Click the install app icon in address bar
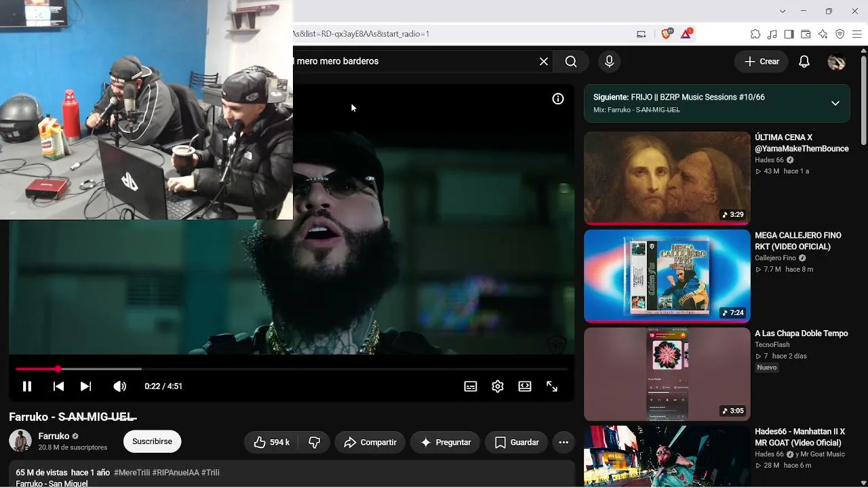Screen dimensions: 868x488 (642, 34)
